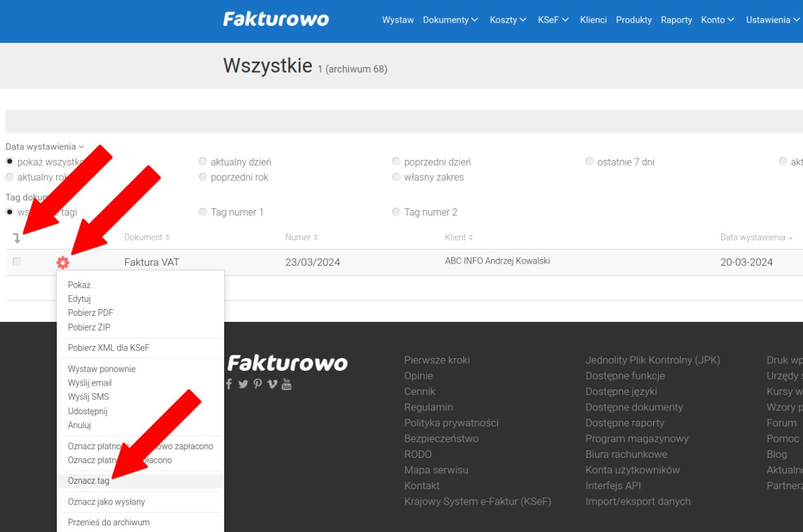
Task: Open the Regulamin footer link
Action: pyautogui.click(x=428, y=407)
